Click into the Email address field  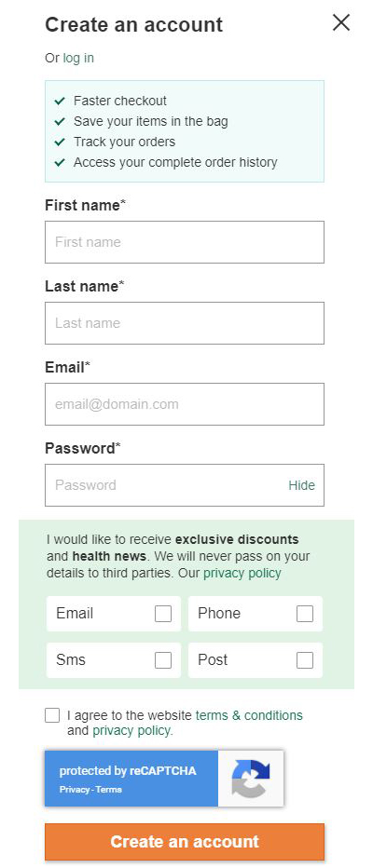coord(185,404)
